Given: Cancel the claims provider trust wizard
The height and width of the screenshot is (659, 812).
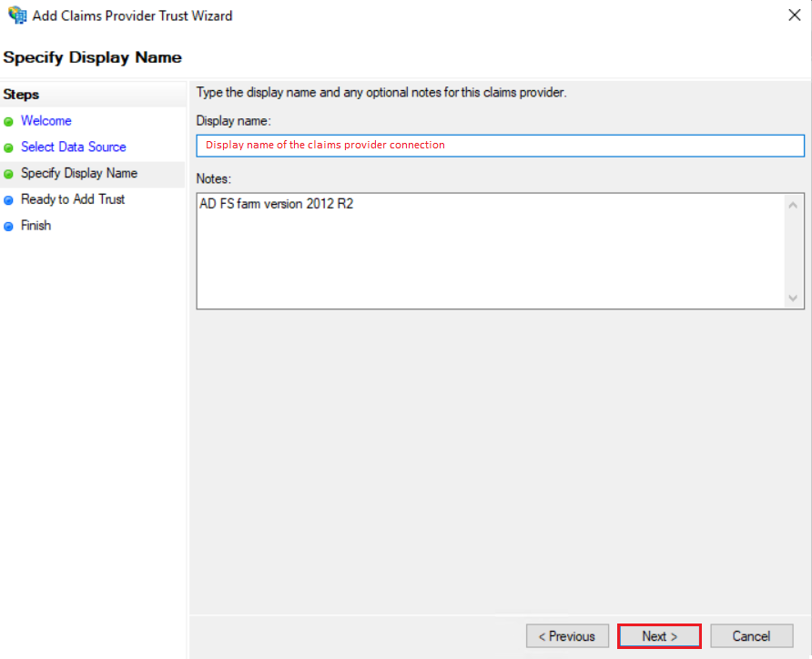Looking at the screenshot, I should [x=751, y=636].
